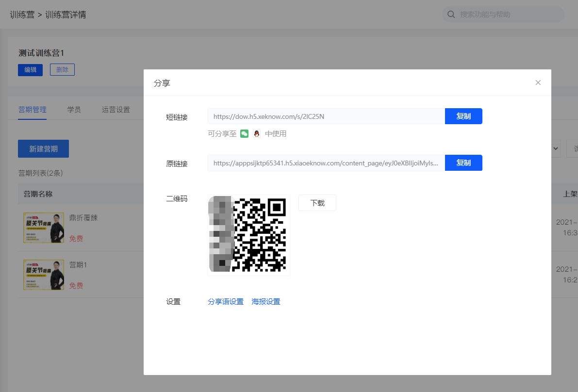The image size is (578, 392).
Task: Click the 营期1 camp period name
Action: (x=78, y=265)
